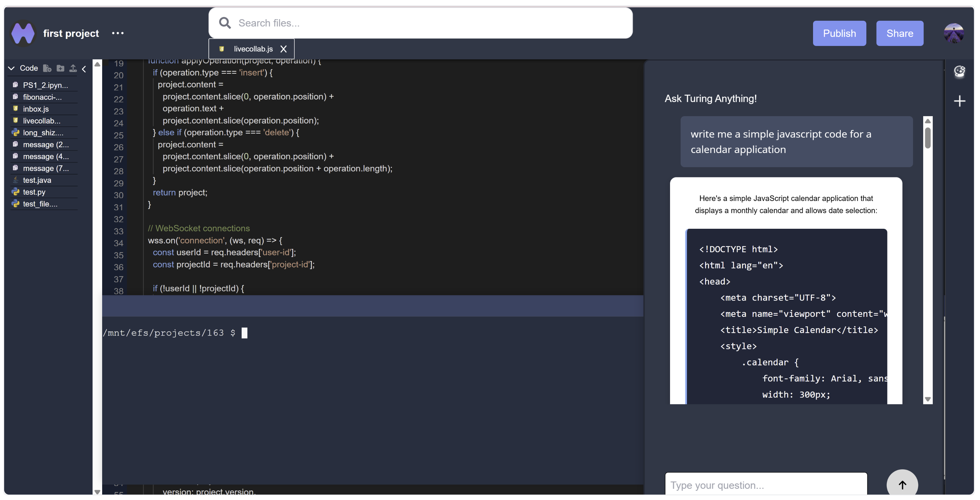Click the <!DOCTYPE html> code block line
The width and height of the screenshot is (980, 500).
(738, 249)
